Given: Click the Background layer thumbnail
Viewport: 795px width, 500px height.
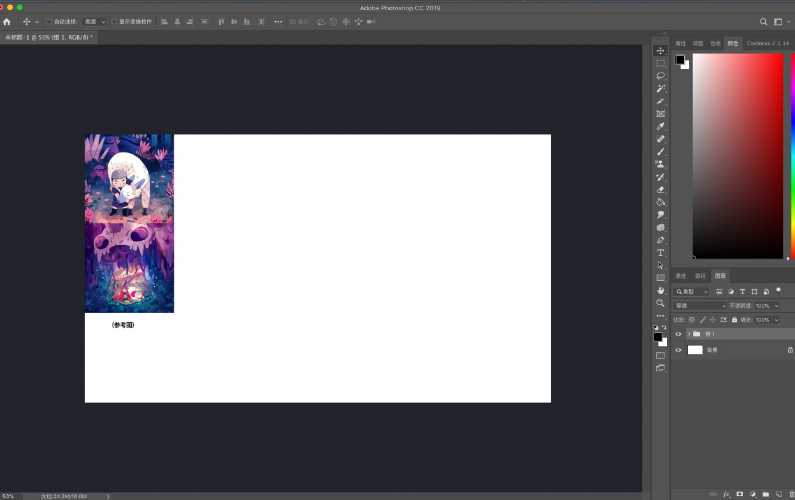Looking at the screenshot, I should tap(695, 350).
